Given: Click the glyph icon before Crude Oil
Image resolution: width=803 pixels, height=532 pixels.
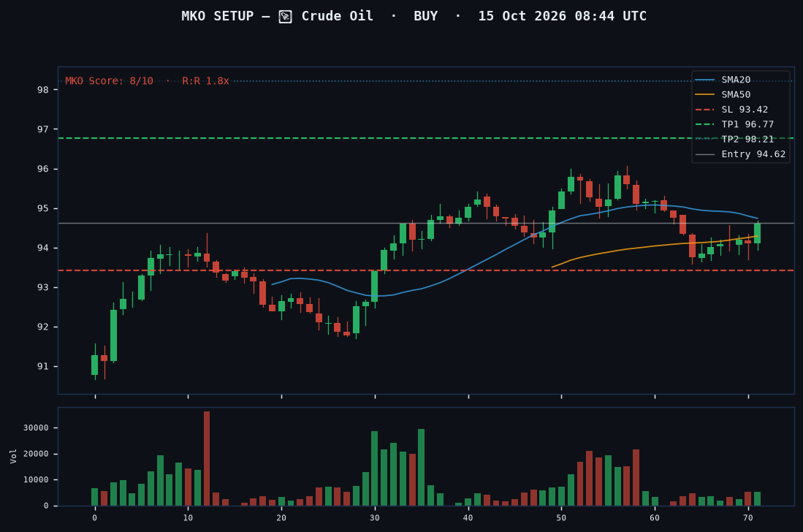Looking at the screenshot, I should [285, 17].
